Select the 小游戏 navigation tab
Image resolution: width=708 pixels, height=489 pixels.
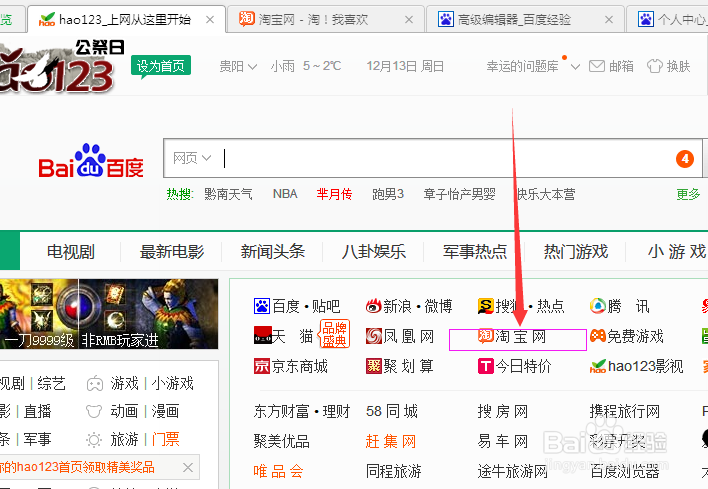pyautogui.click(x=676, y=252)
